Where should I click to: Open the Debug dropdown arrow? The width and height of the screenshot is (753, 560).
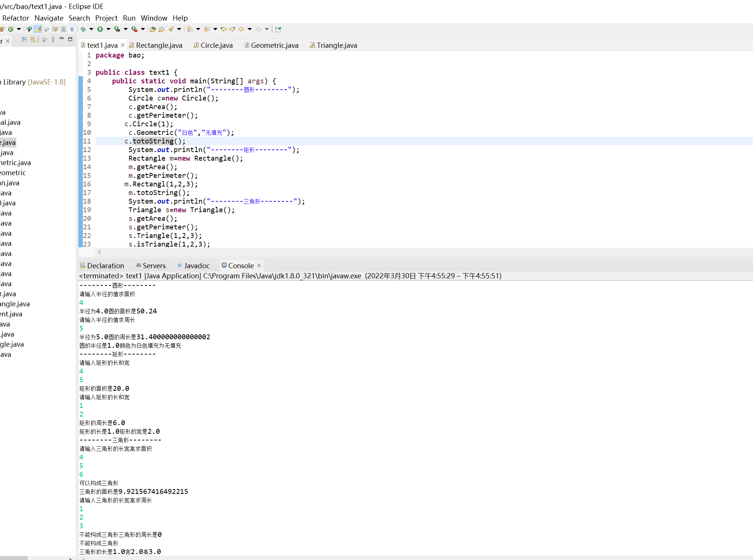(91, 29)
